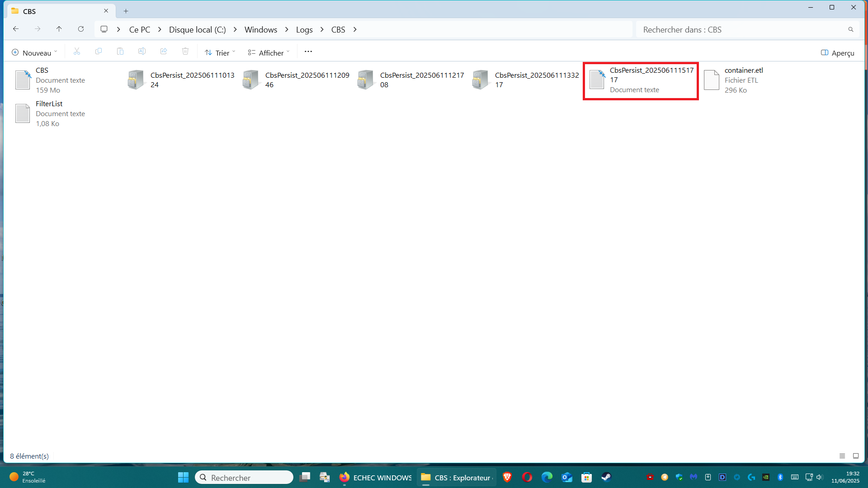Go up one folder level arrow
The width and height of the screenshot is (868, 488).
[x=59, y=29]
